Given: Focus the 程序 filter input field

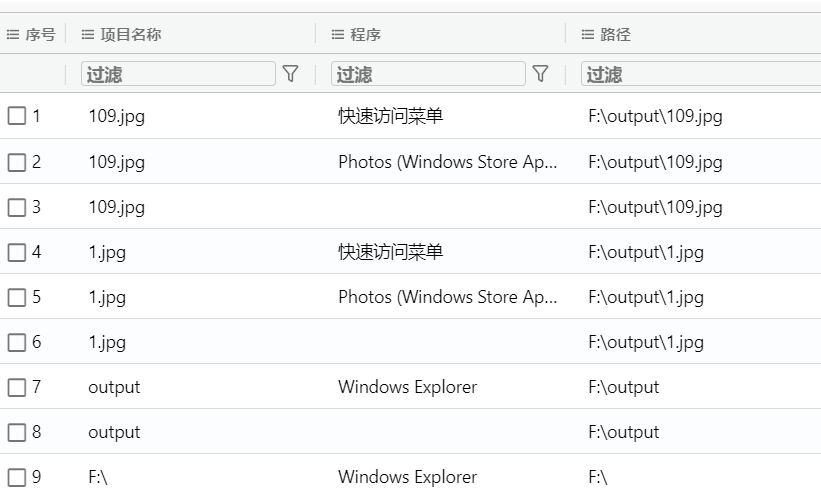Looking at the screenshot, I should [x=428, y=73].
